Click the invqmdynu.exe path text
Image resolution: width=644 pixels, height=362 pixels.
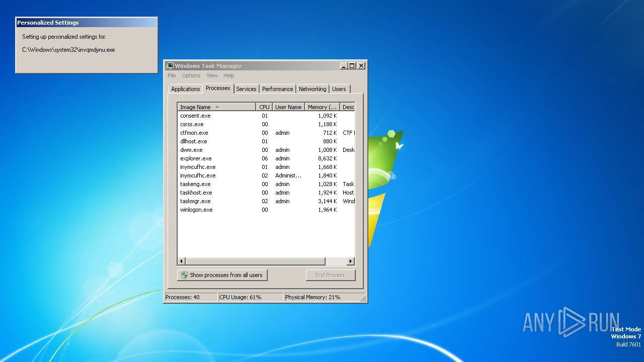68,50
